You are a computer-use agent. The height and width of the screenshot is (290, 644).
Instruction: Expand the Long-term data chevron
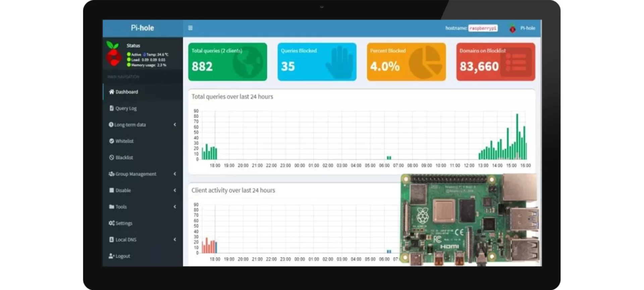pyautogui.click(x=175, y=125)
